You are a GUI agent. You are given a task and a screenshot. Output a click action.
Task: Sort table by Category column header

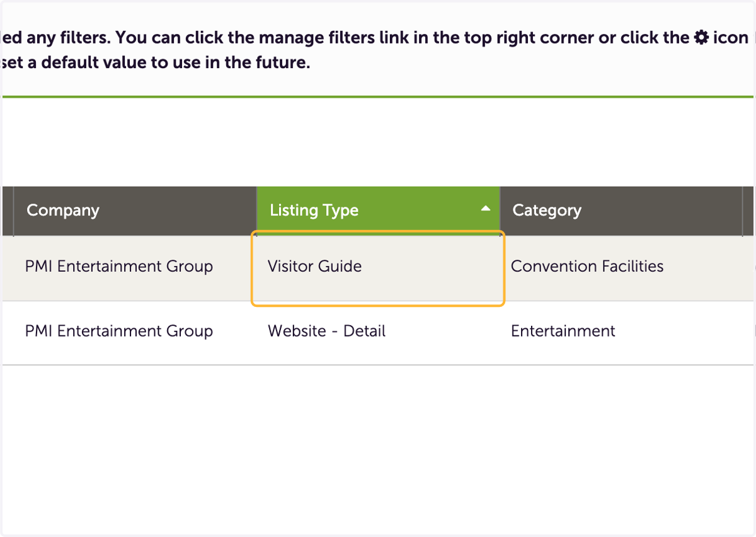click(x=621, y=210)
